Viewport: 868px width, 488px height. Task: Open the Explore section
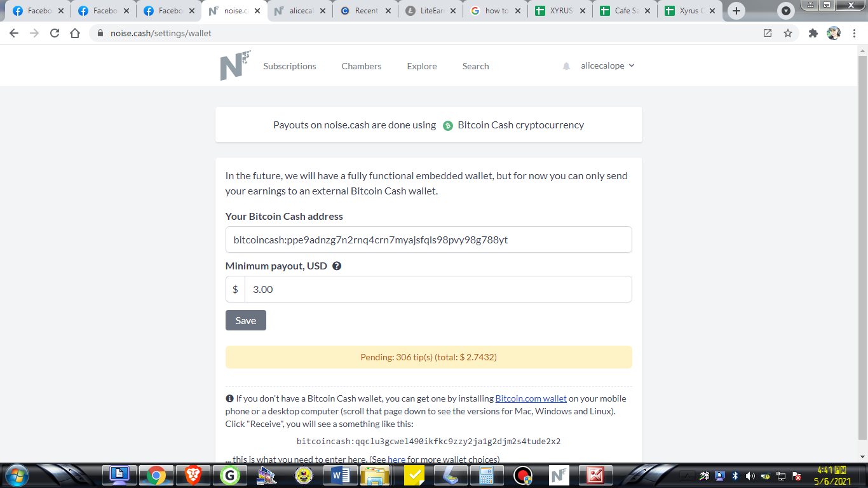[422, 66]
